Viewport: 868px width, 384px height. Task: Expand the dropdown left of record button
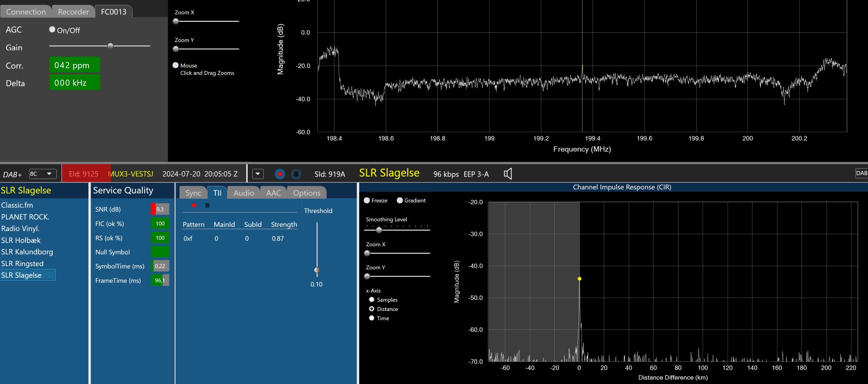tap(258, 174)
